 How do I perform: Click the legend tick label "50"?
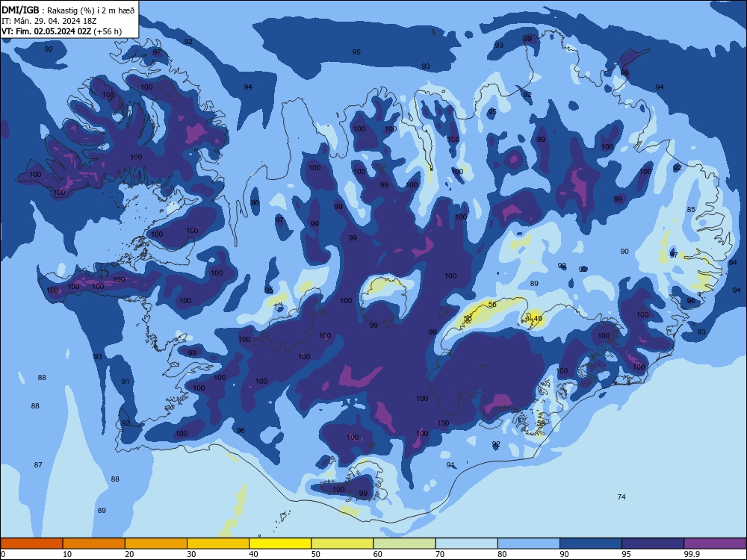[315, 554]
